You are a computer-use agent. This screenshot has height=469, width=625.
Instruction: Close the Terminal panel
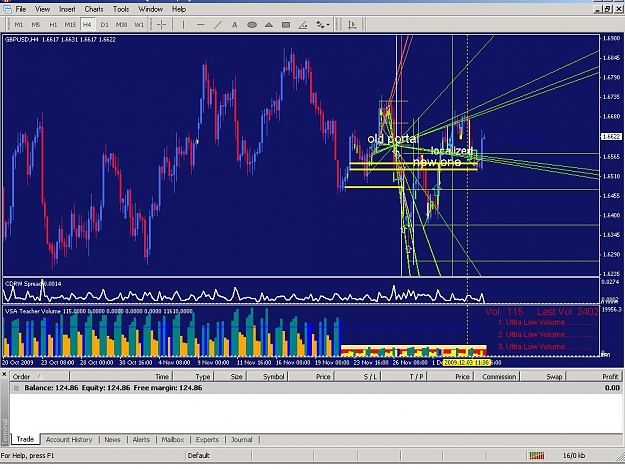pos(4,374)
